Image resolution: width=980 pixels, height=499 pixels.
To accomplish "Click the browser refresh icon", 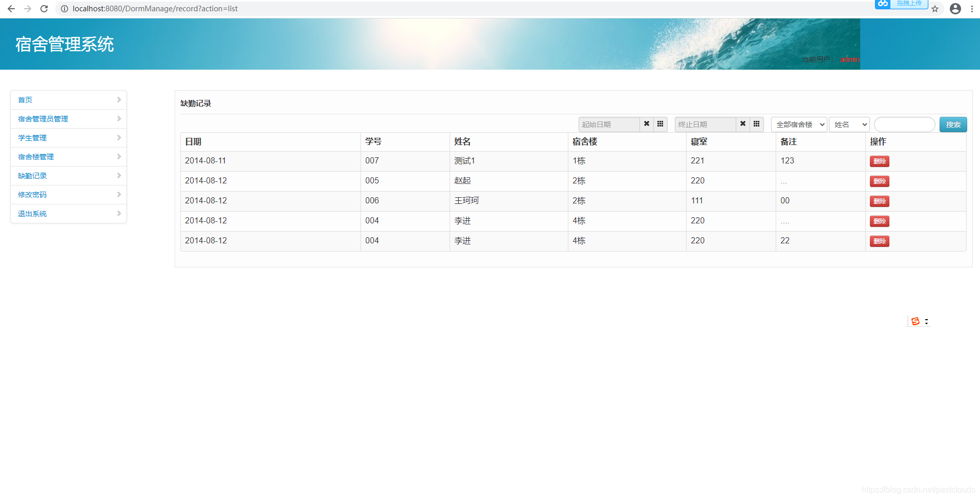I will [x=44, y=8].
